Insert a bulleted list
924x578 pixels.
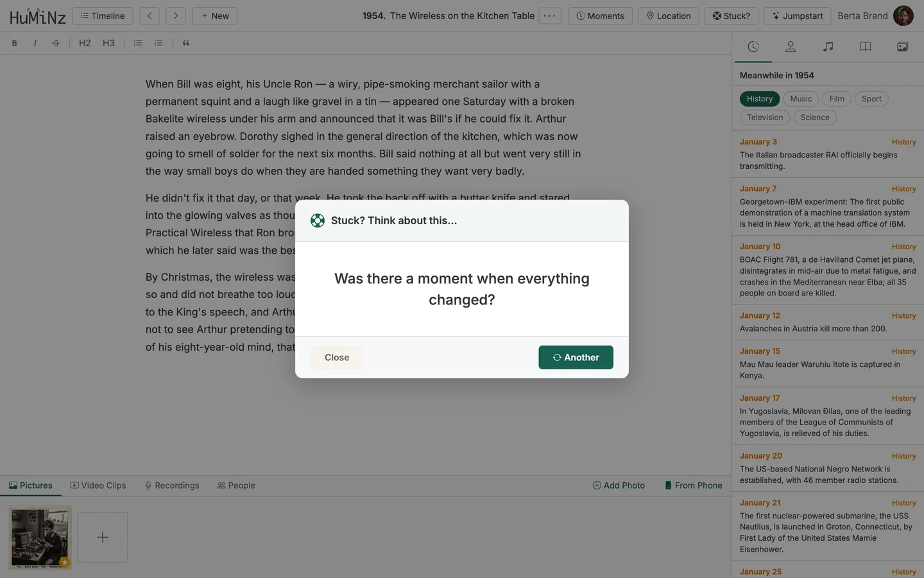(137, 43)
